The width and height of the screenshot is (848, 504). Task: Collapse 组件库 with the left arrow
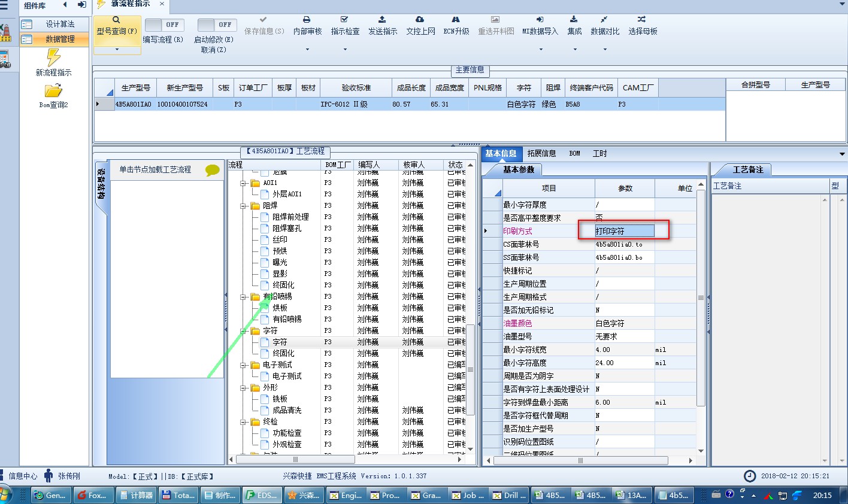[65, 5]
